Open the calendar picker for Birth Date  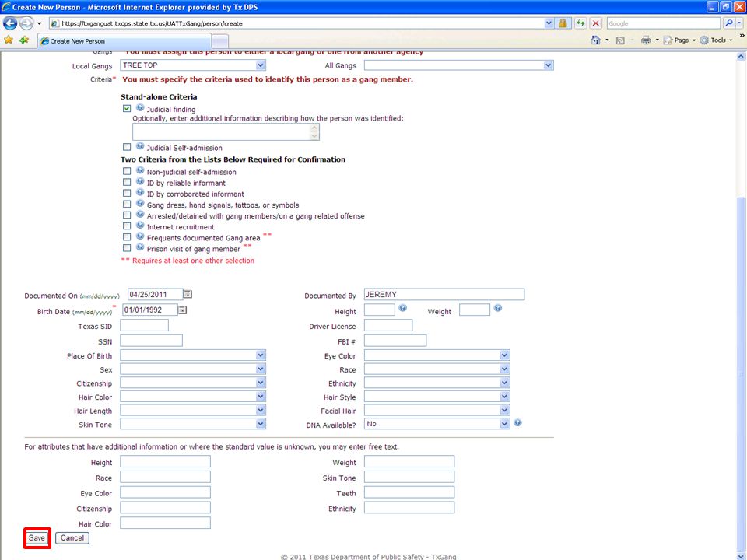[x=182, y=310]
